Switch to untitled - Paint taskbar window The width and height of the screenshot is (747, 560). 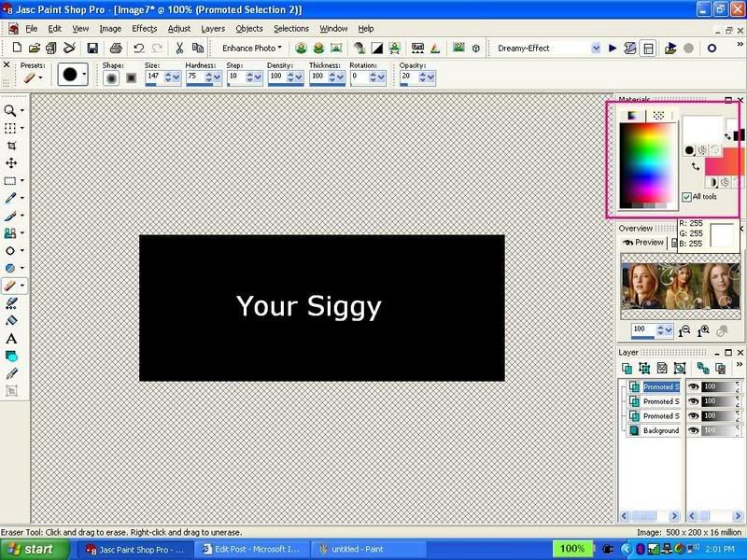coord(367,550)
